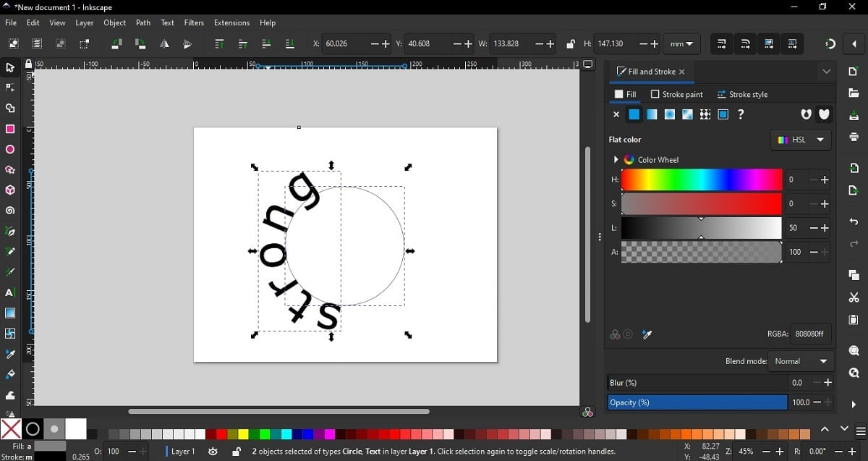This screenshot has height=461, width=868.
Task: Toggle Layer 1 visibility eye
Action: pos(213,452)
